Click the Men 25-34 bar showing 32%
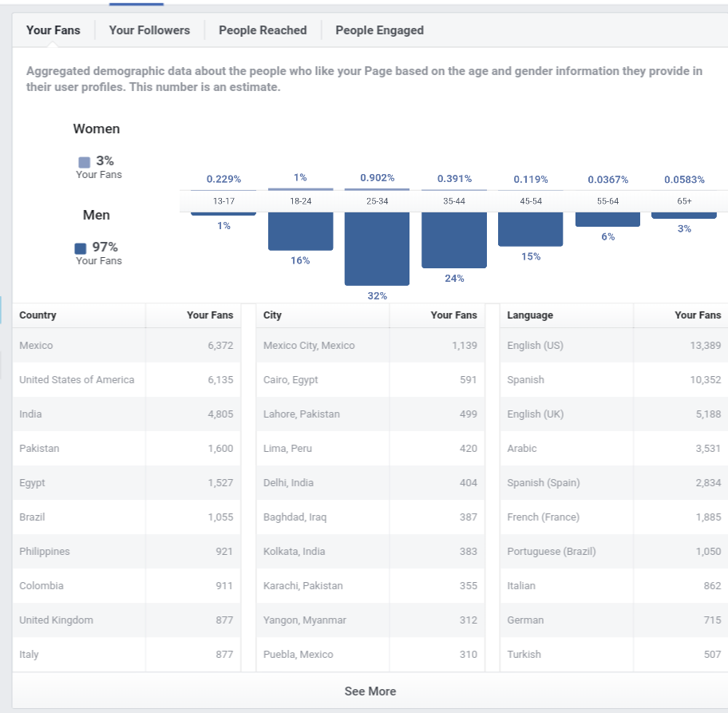This screenshot has width=728, height=713. [x=377, y=248]
